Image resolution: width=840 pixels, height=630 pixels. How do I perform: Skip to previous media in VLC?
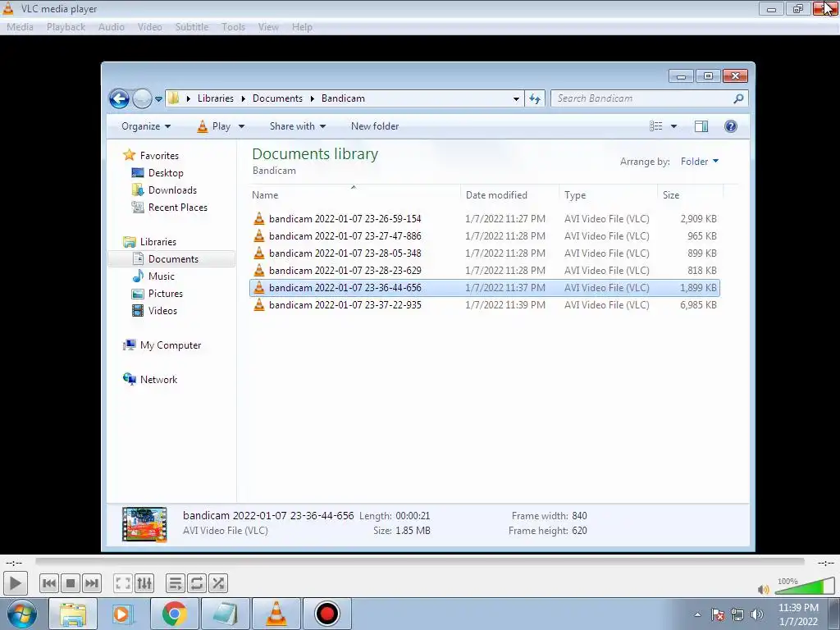(x=48, y=583)
